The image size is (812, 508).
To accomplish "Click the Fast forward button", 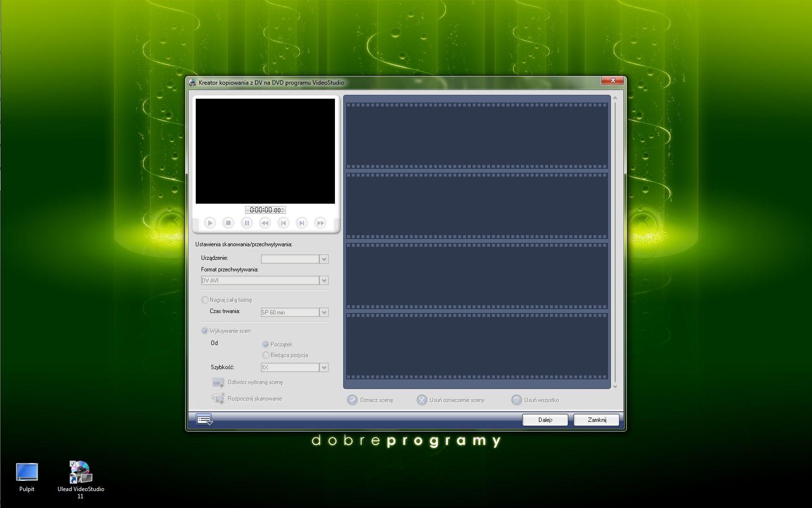I will (320, 223).
